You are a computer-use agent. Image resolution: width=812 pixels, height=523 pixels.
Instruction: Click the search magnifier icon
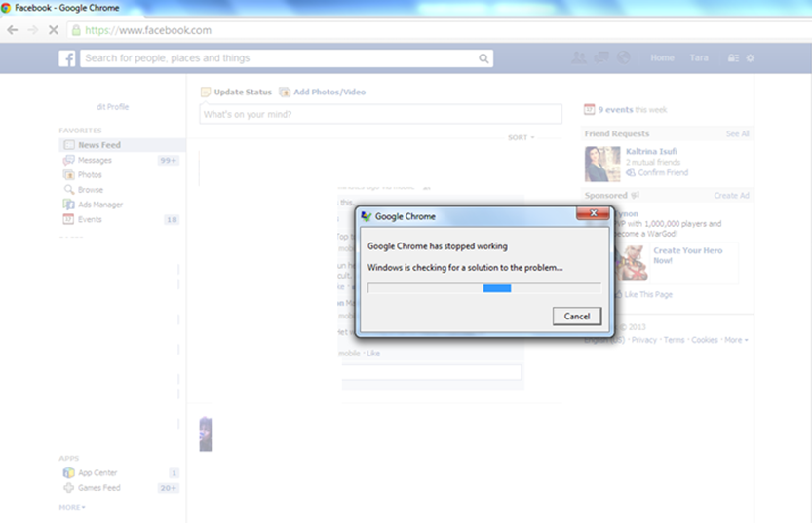point(483,58)
